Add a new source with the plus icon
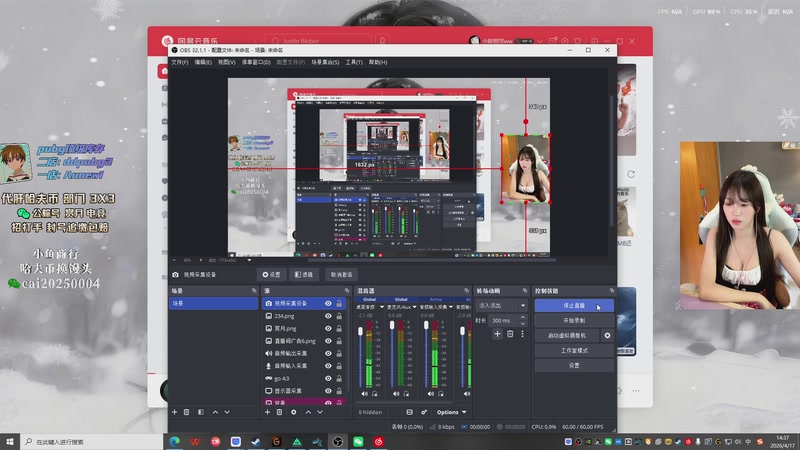 click(x=267, y=412)
